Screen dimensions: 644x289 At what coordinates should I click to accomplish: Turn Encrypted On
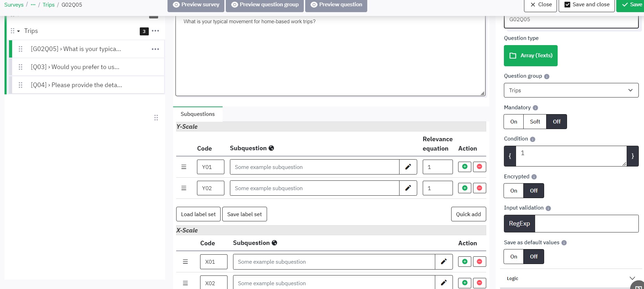[514, 191]
